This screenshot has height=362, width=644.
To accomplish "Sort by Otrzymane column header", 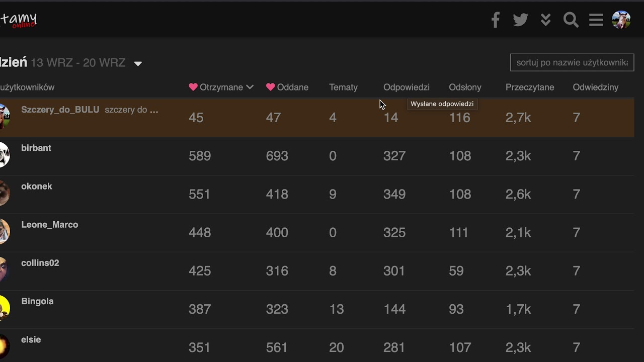I will (x=221, y=87).
